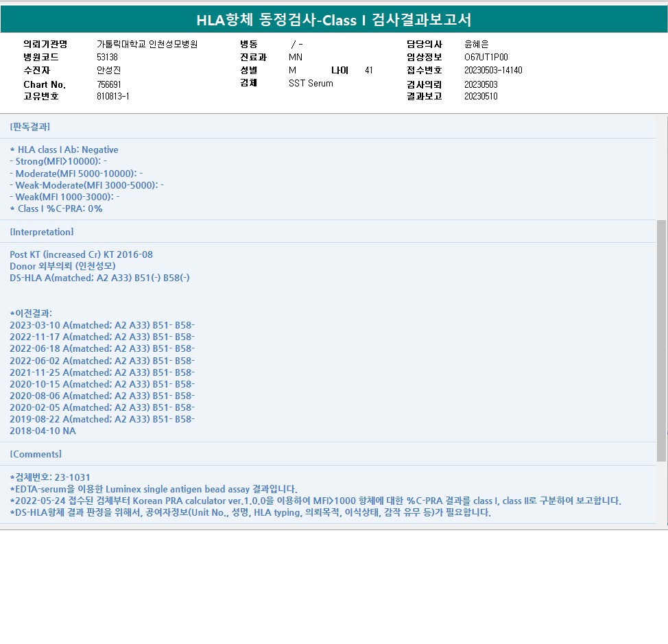Image resolution: width=668 pixels, height=644 pixels.
Task: Click the 'Strong(MFI>10000)' result line
Action: tap(58, 161)
